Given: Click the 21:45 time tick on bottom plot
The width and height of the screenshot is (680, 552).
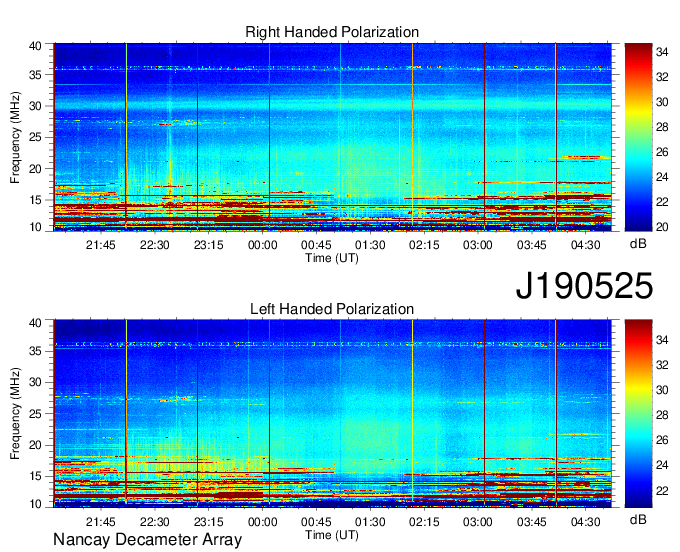Looking at the screenshot, I should click(x=101, y=522).
